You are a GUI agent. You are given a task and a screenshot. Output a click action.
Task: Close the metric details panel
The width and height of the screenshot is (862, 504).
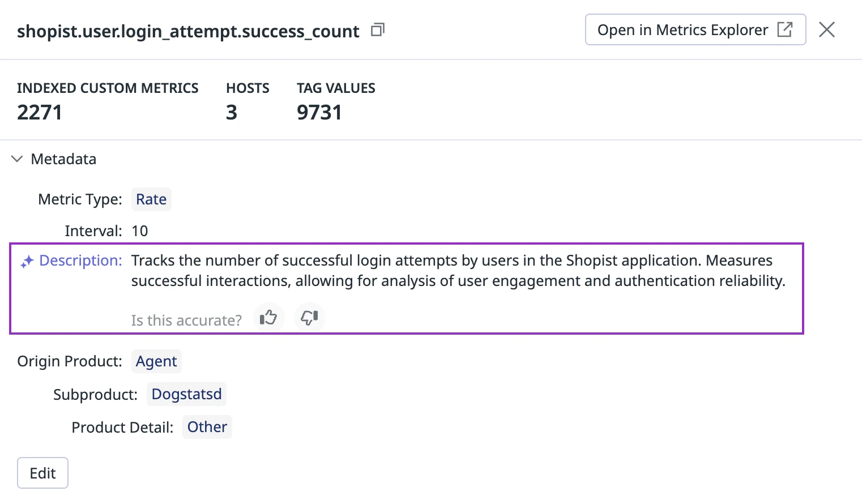826,30
